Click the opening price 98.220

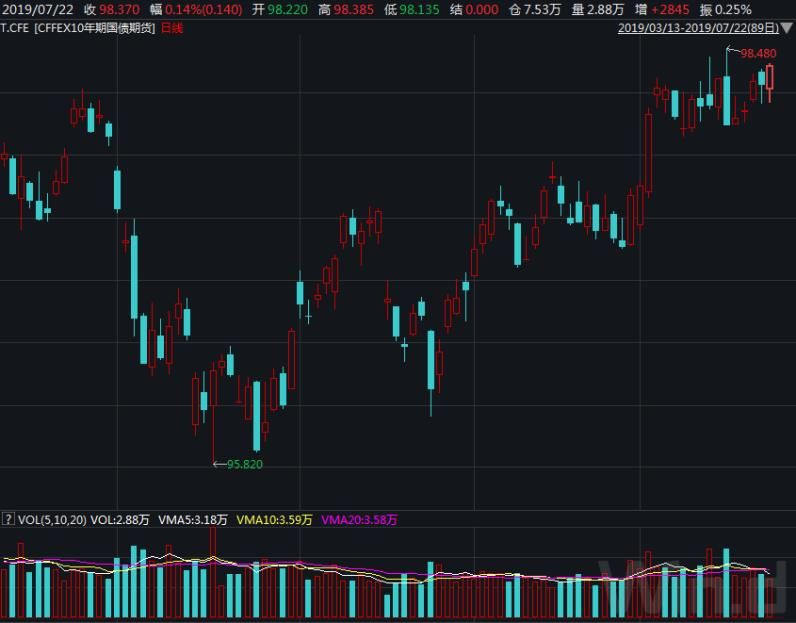pos(287,9)
